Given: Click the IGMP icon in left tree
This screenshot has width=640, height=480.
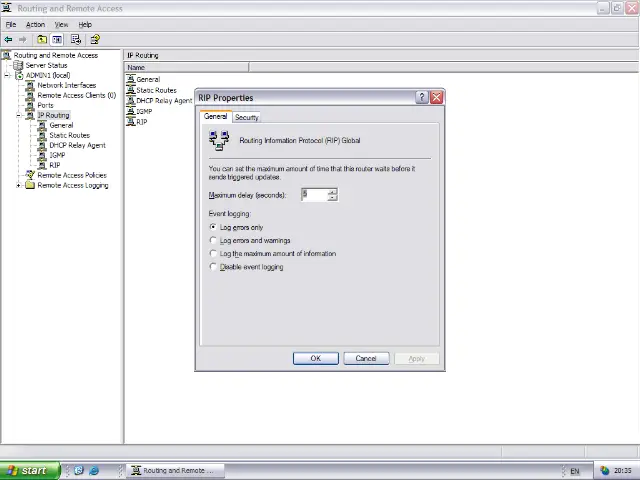Looking at the screenshot, I should pos(42,156).
